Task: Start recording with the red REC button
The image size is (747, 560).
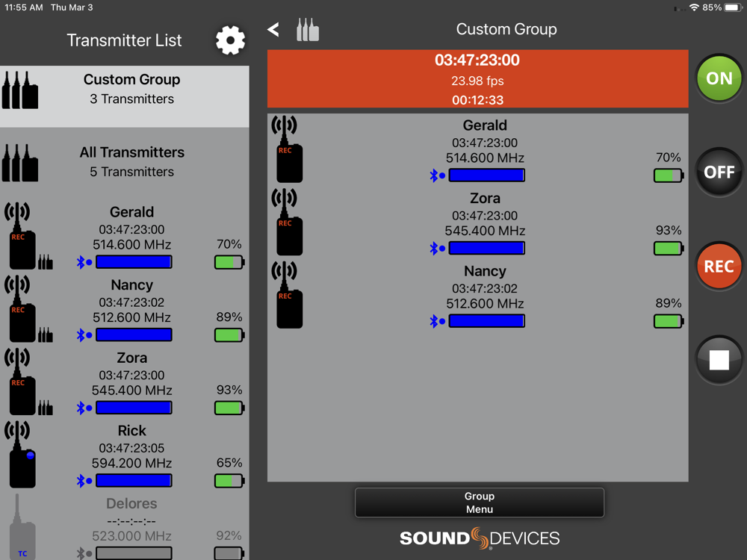Action: pyautogui.click(x=719, y=266)
